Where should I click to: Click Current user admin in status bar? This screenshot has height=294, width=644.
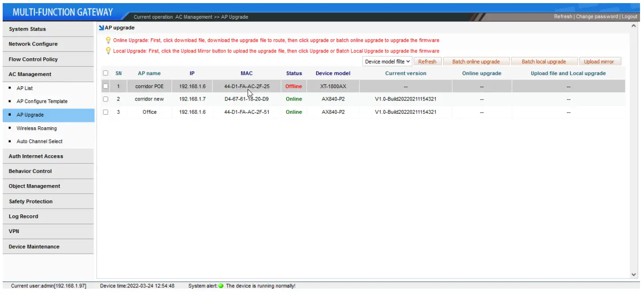pos(49,286)
